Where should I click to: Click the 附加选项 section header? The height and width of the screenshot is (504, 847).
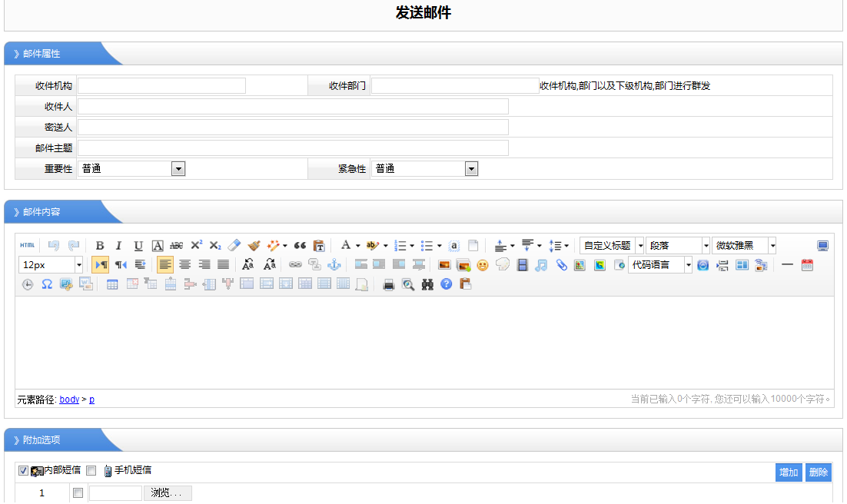click(x=42, y=440)
